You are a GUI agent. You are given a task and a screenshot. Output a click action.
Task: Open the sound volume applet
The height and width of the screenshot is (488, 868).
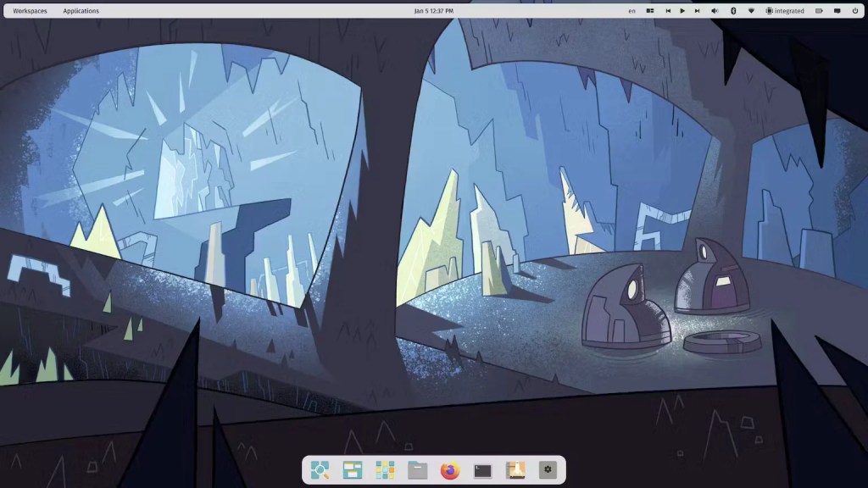pos(715,10)
